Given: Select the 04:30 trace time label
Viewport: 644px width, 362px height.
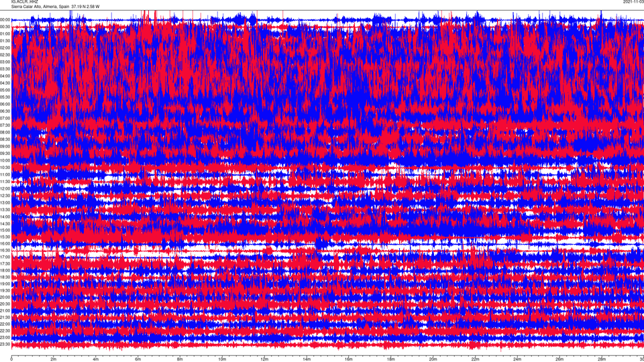Looking at the screenshot, I should [x=5, y=83].
